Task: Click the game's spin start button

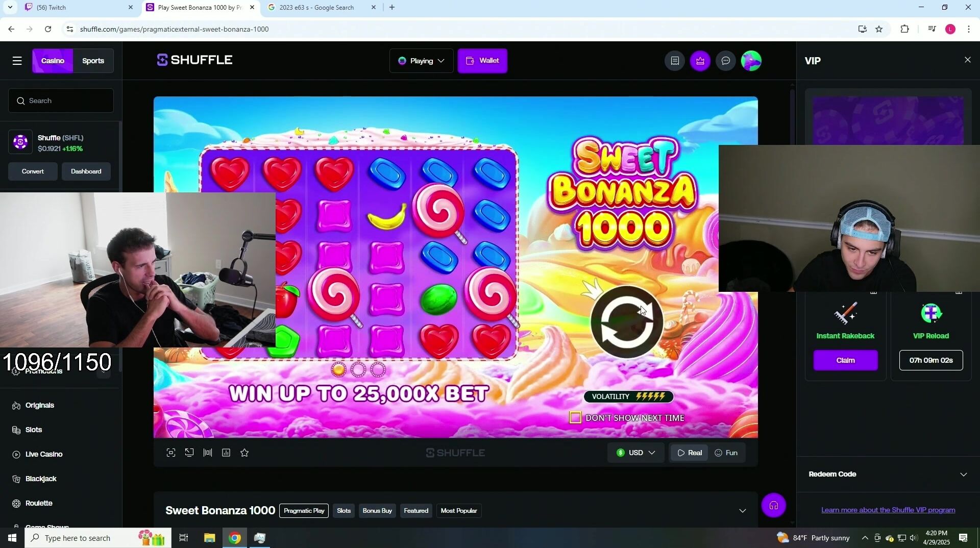Action: coord(627,322)
